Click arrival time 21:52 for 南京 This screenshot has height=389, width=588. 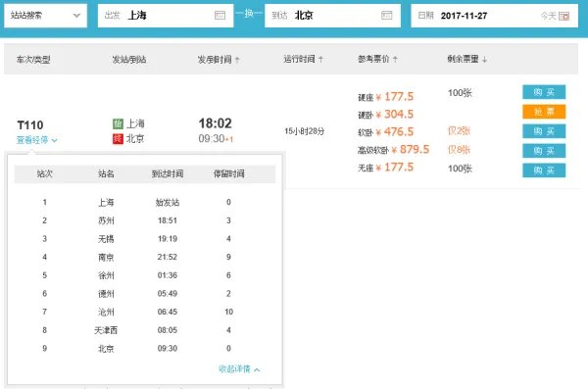[x=168, y=257]
